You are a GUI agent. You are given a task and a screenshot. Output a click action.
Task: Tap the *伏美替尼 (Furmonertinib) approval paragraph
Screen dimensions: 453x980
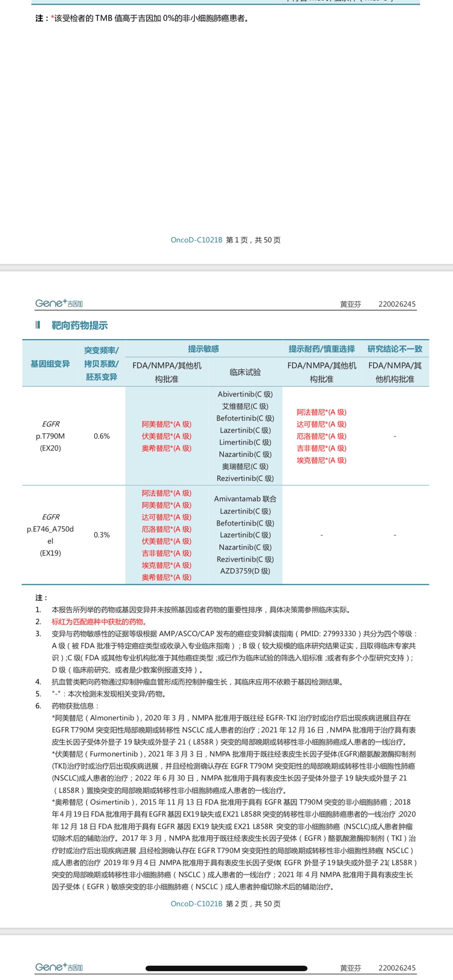pos(234,772)
